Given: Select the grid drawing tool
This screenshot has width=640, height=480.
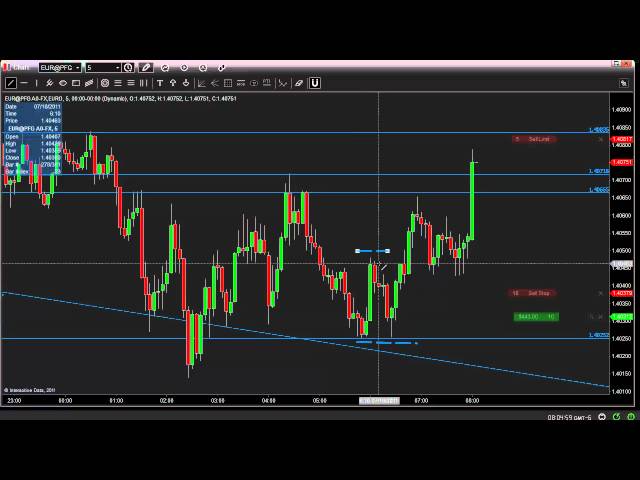Looking at the screenshot, I should click(x=228, y=83).
